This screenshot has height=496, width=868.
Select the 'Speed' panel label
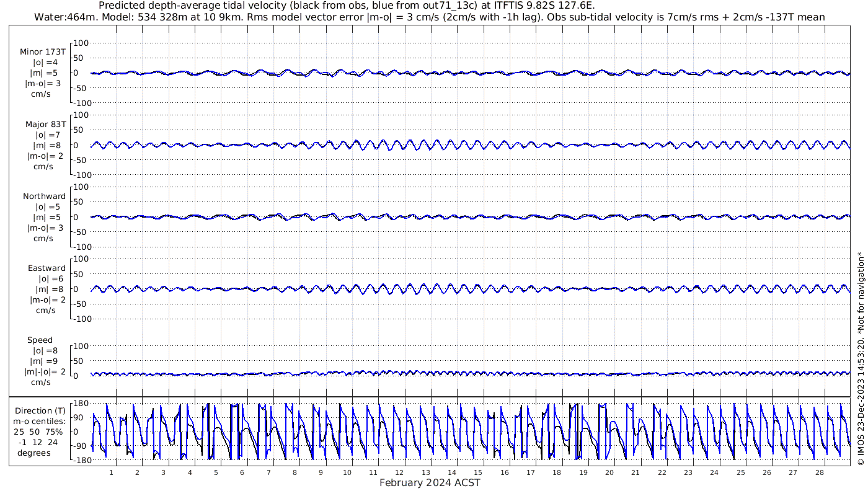[40, 340]
